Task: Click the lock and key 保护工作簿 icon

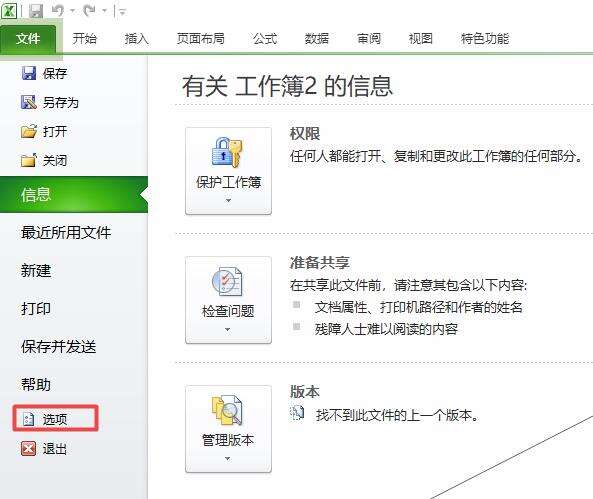Action: (x=227, y=152)
